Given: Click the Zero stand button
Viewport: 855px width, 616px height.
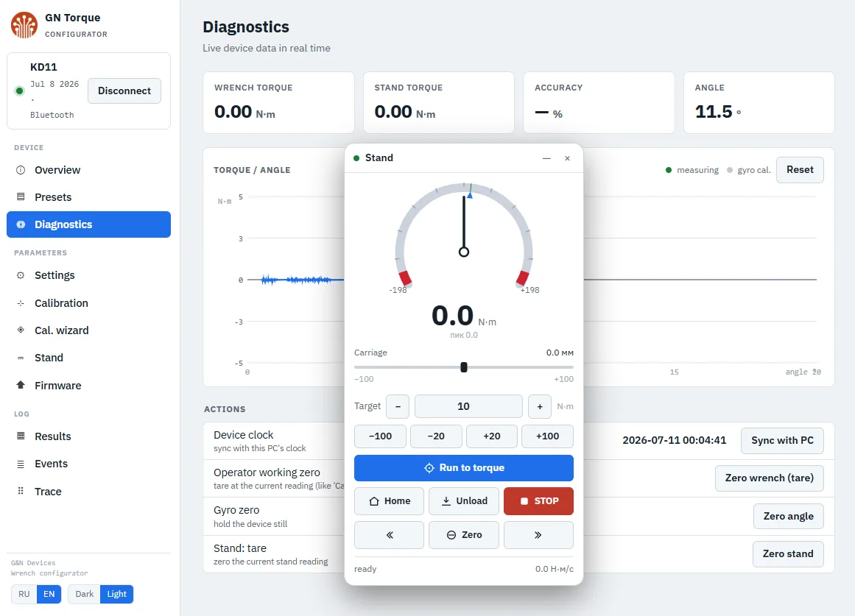Looking at the screenshot, I should pyautogui.click(x=788, y=554).
